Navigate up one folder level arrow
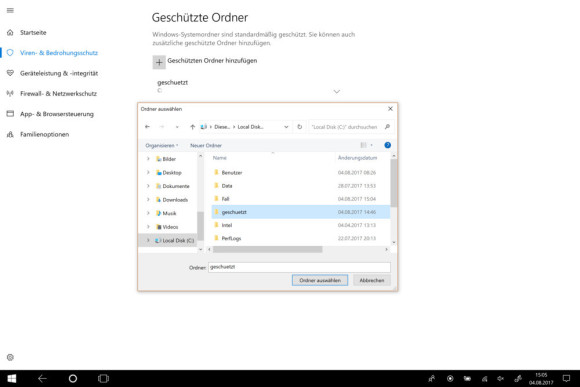 pyautogui.click(x=192, y=127)
